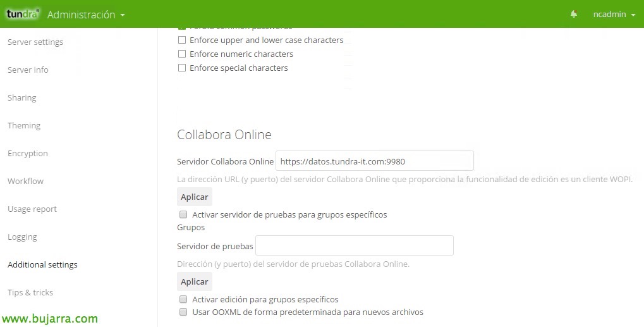Check Enforce numeric characters option
The height and width of the screenshot is (327, 644).
click(182, 54)
